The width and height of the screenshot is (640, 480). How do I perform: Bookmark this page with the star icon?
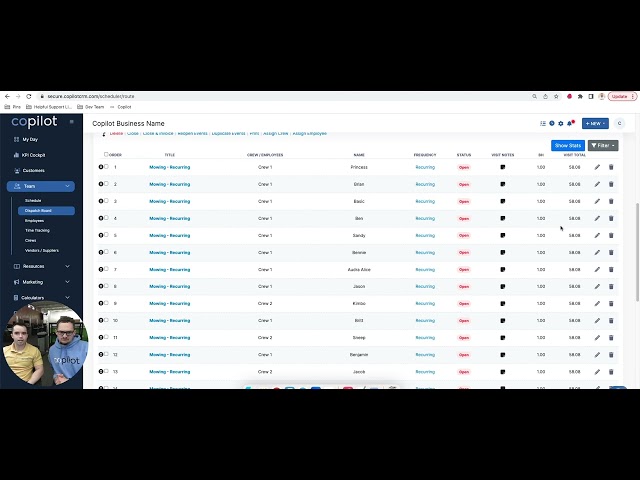pos(556,97)
